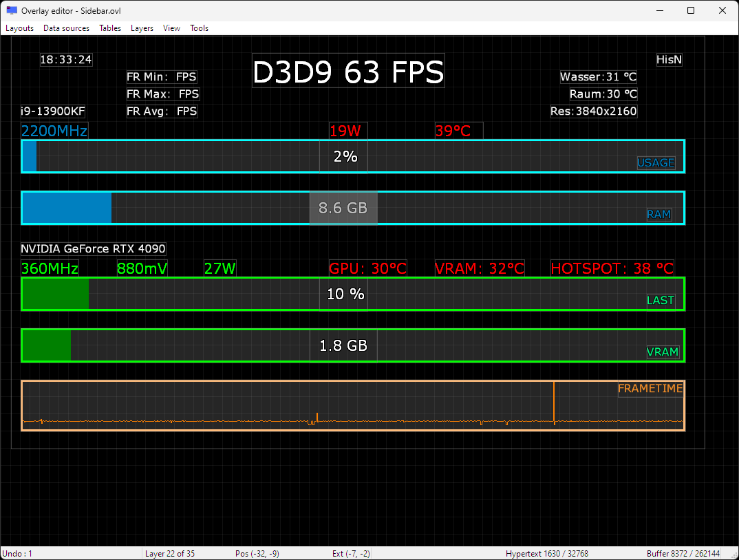Click the RAM bar label

659,215
